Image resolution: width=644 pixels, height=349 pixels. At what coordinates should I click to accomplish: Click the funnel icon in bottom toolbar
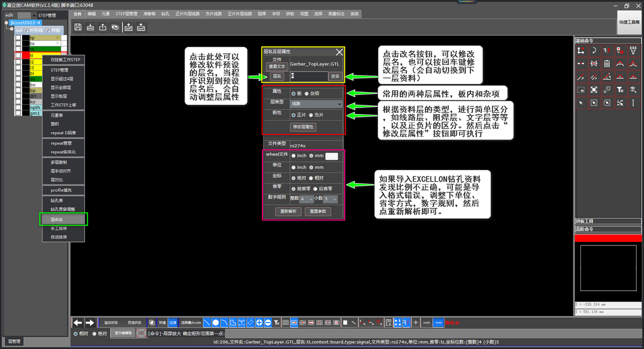click(x=277, y=323)
